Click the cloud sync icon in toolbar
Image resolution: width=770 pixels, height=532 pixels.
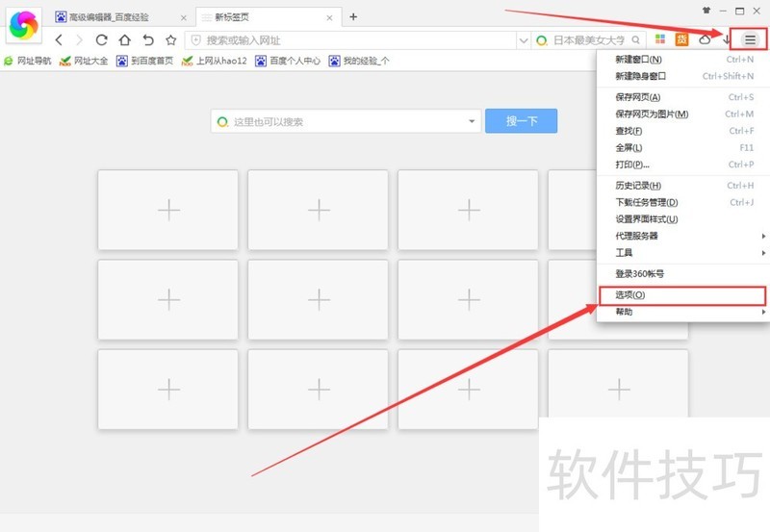coord(705,40)
